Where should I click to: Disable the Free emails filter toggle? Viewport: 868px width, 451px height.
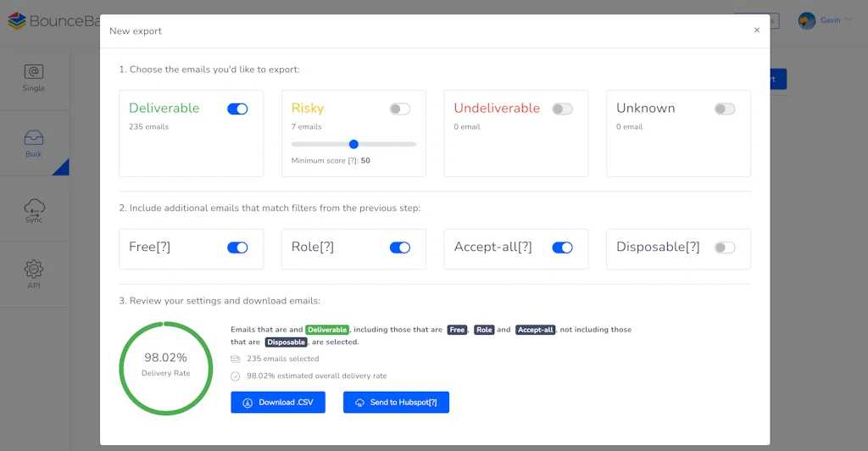[x=237, y=248]
